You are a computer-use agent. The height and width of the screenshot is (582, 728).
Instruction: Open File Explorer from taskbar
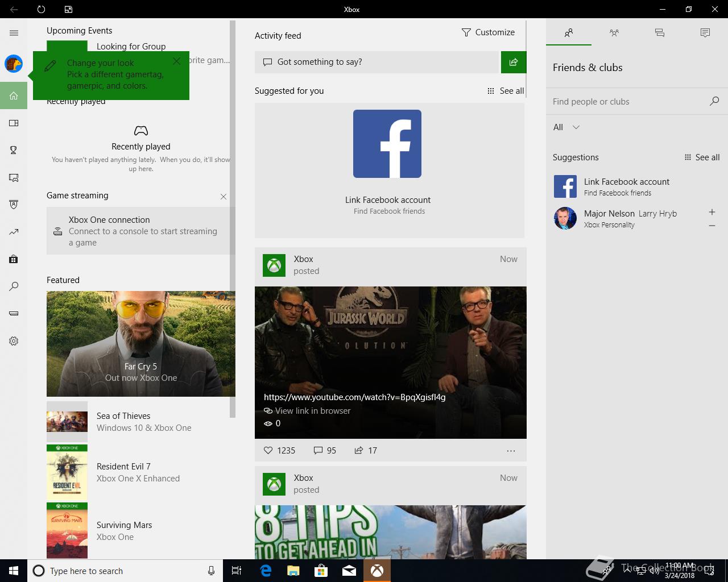pyautogui.click(x=293, y=571)
